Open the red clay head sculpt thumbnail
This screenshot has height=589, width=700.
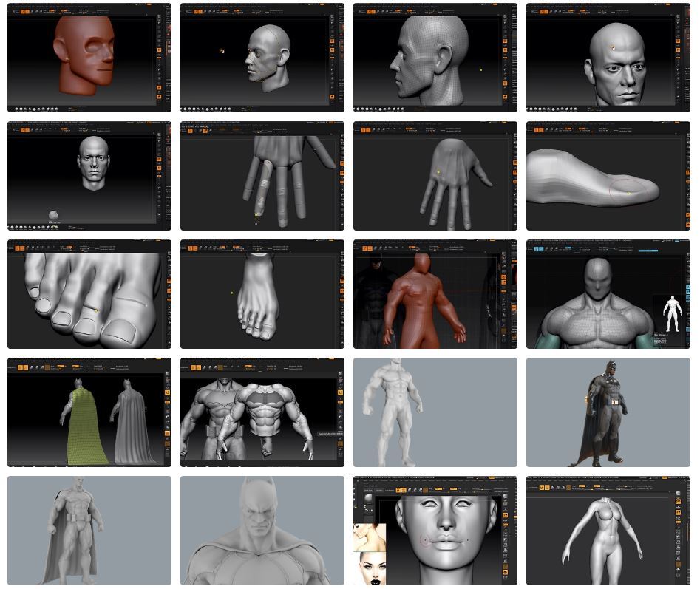(x=89, y=58)
